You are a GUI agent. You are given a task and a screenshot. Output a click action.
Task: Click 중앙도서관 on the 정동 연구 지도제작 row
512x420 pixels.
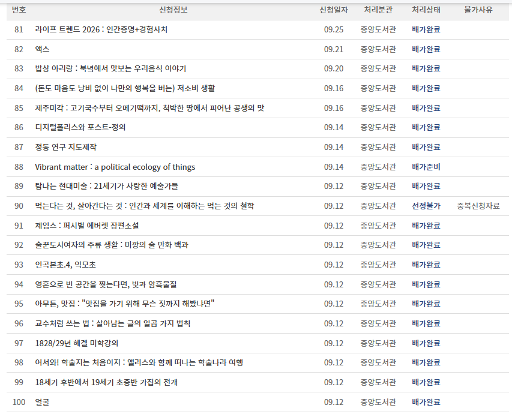[380, 147]
